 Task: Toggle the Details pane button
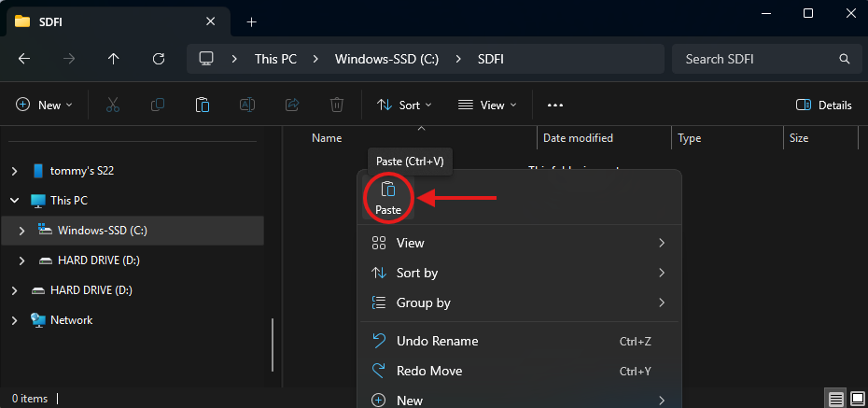pos(823,106)
